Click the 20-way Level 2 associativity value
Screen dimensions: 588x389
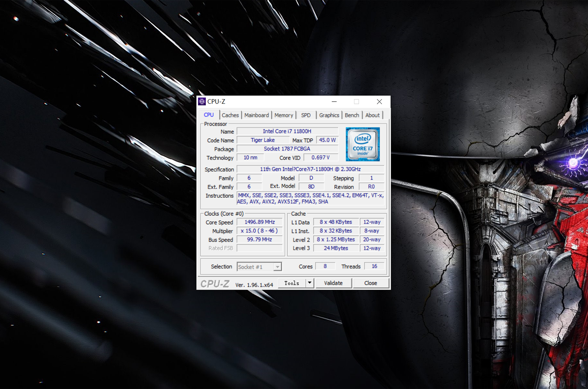coord(372,239)
